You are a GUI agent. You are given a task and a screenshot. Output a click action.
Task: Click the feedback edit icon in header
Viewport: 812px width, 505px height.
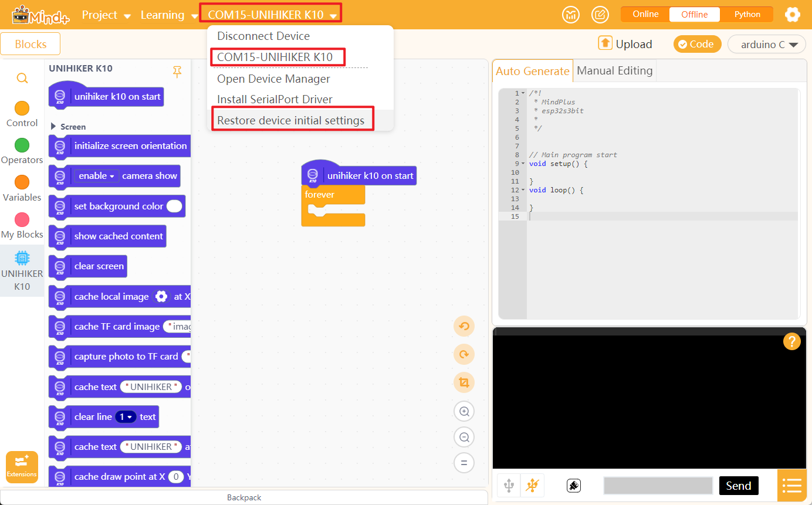pos(600,15)
